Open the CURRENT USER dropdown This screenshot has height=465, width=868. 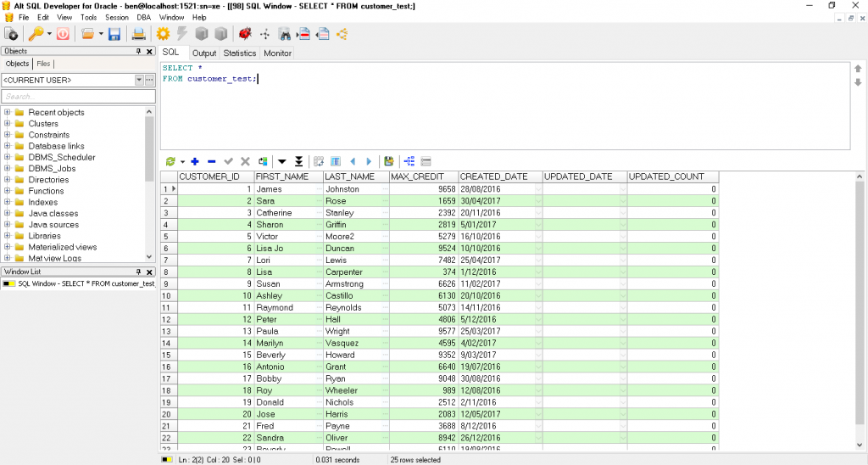click(140, 80)
